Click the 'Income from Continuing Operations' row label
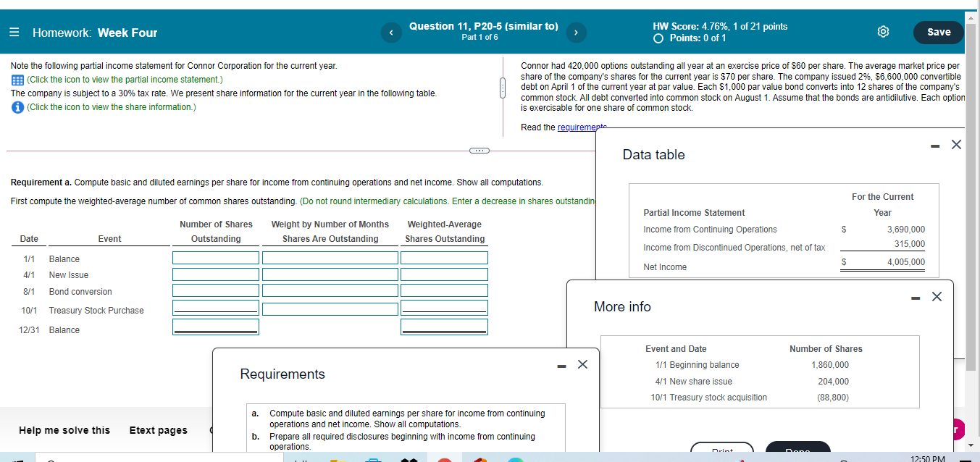The image size is (980, 462). coord(710,230)
